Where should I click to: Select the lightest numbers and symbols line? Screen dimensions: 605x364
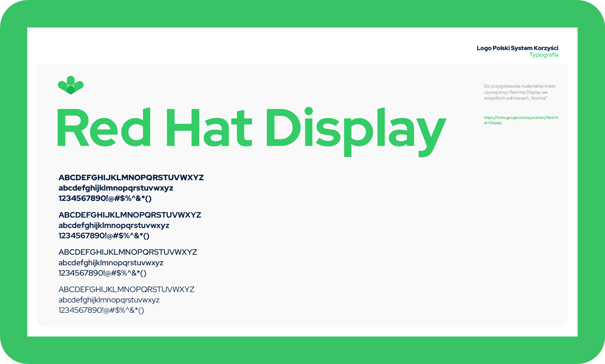tap(101, 310)
